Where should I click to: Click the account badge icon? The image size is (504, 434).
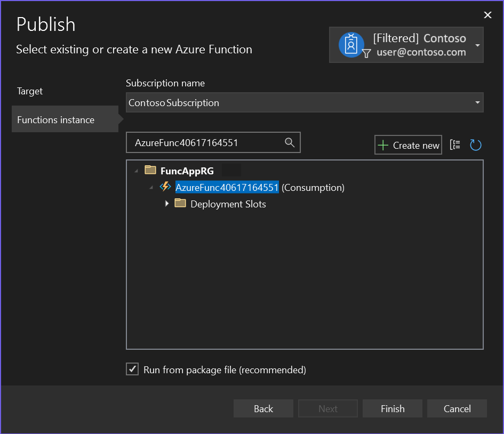350,45
